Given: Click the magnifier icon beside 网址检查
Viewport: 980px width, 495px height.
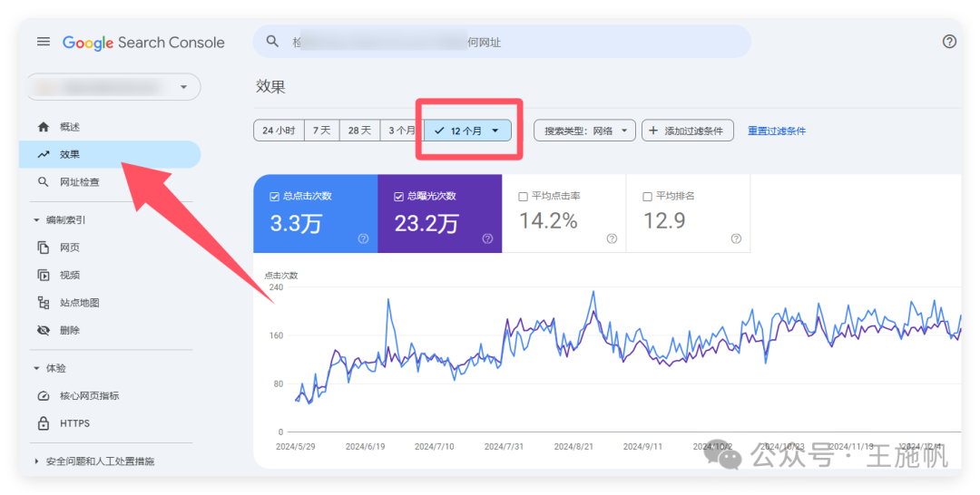Looking at the screenshot, I should pyautogui.click(x=44, y=181).
